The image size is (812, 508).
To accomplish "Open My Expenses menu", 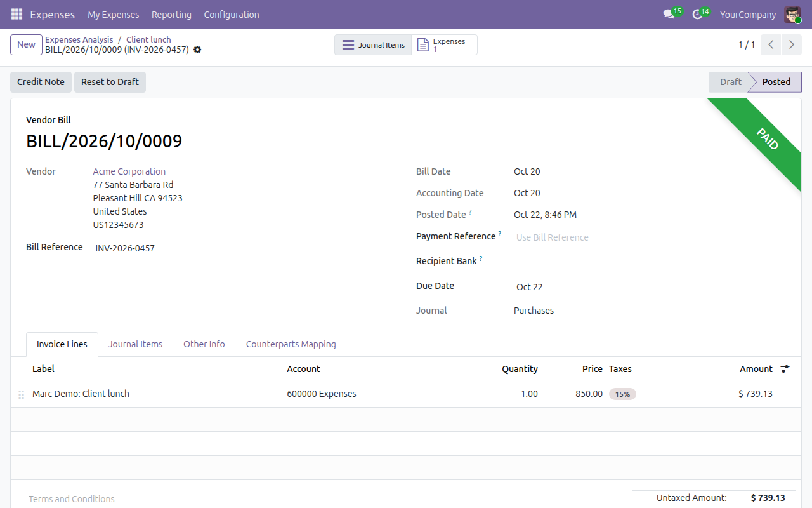I will (x=113, y=14).
